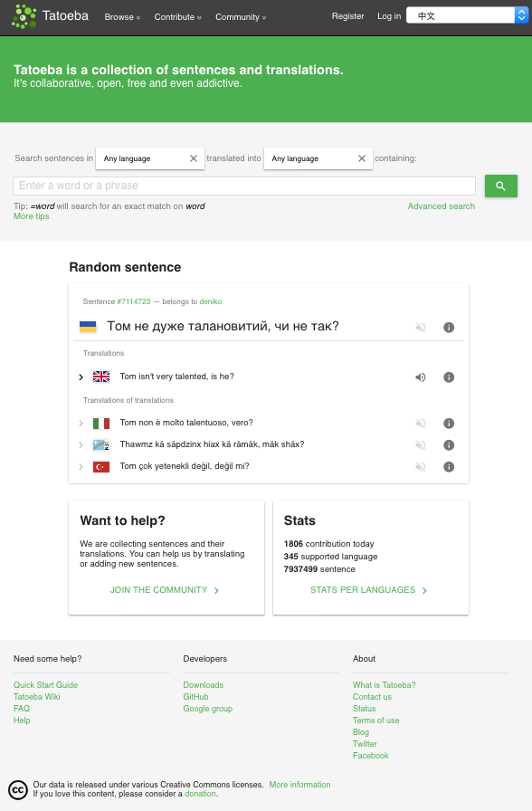
Task: Open user deniko's profile link
Action: tap(211, 301)
